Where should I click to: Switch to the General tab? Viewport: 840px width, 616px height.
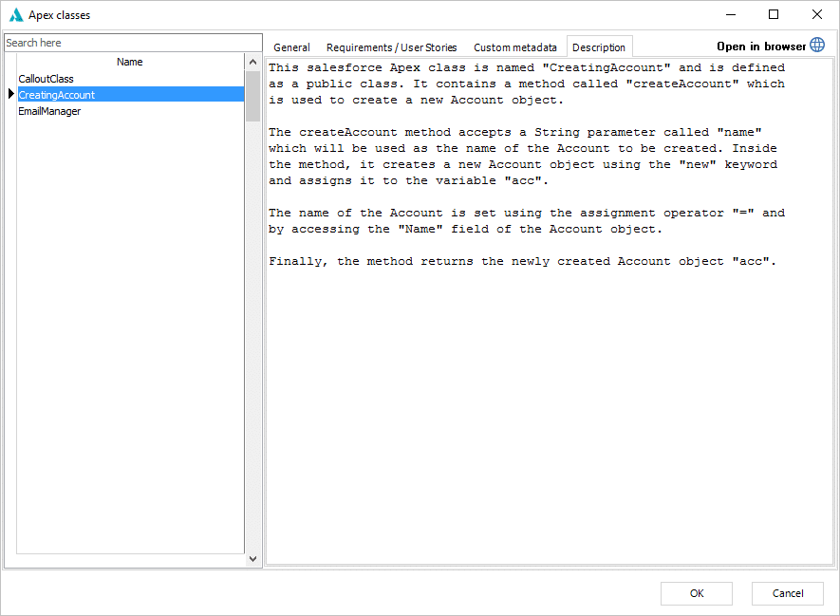(x=291, y=47)
